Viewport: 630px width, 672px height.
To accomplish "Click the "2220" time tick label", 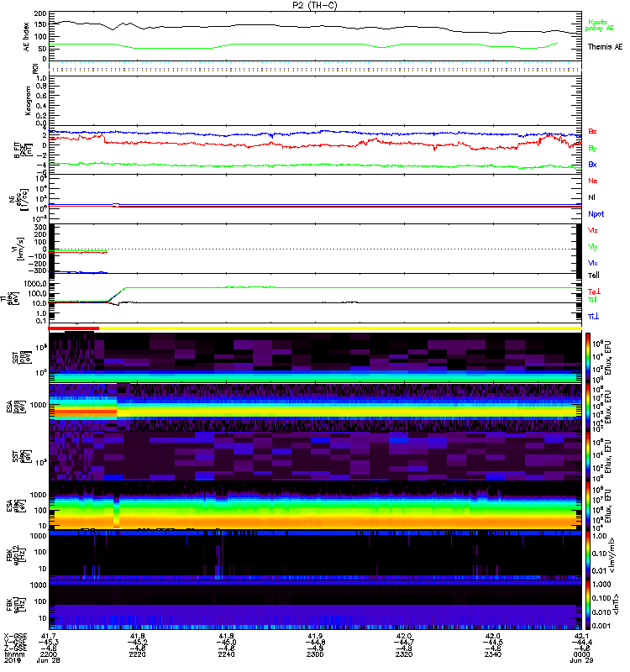I will pyautogui.click(x=137, y=654).
